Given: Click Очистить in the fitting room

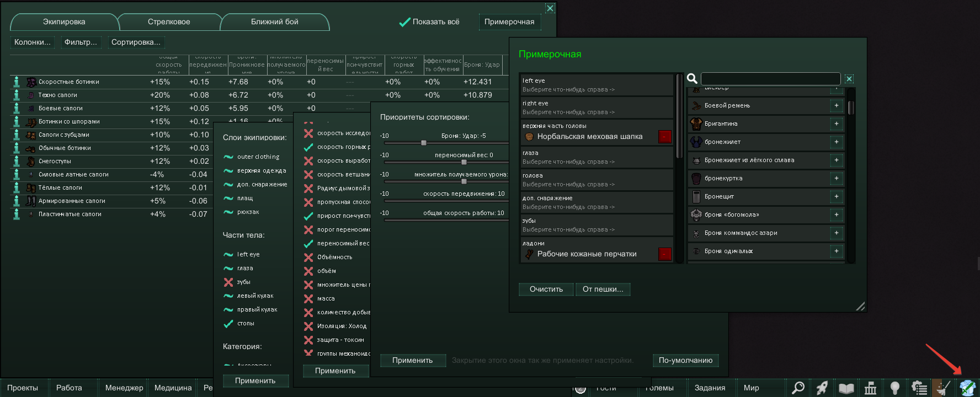Looking at the screenshot, I should [x=546, y=289].
